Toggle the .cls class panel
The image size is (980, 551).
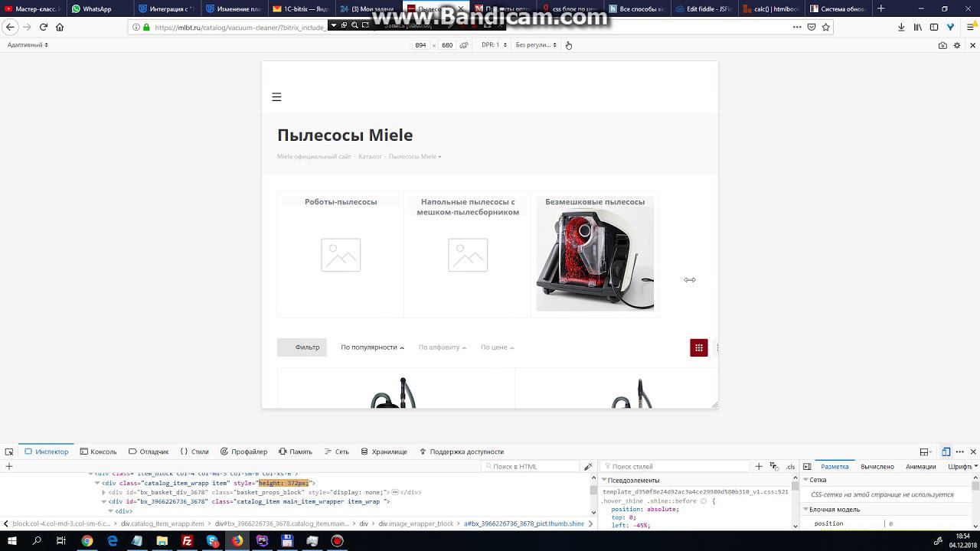pos(790,466)
